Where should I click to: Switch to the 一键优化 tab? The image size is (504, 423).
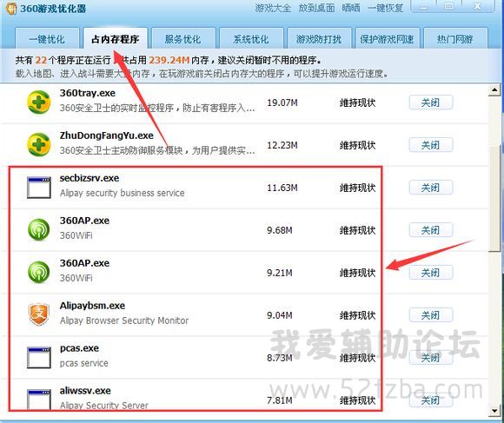47,38
